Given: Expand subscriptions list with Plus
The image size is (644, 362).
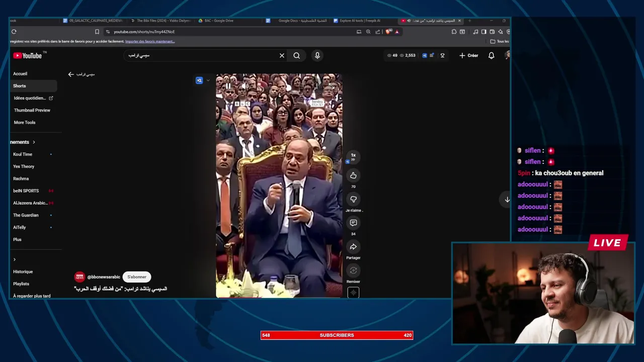Looking at the screenshot, I should (18, 239).
